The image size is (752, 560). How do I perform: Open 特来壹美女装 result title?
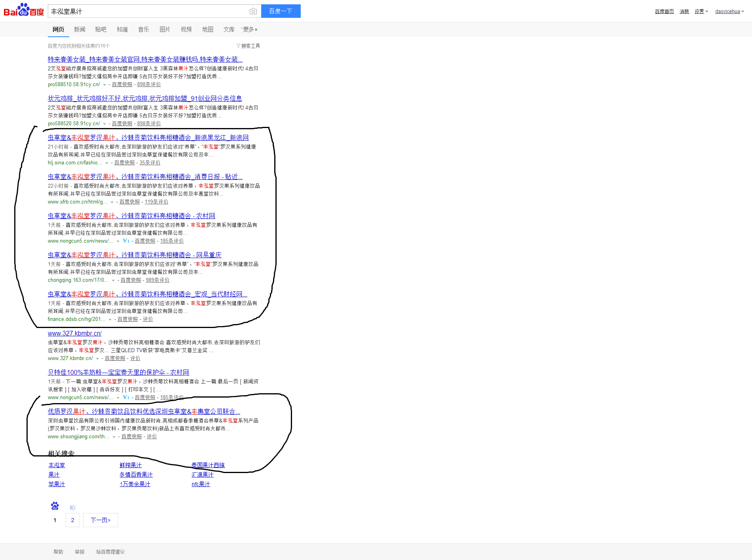coord(145,59)
